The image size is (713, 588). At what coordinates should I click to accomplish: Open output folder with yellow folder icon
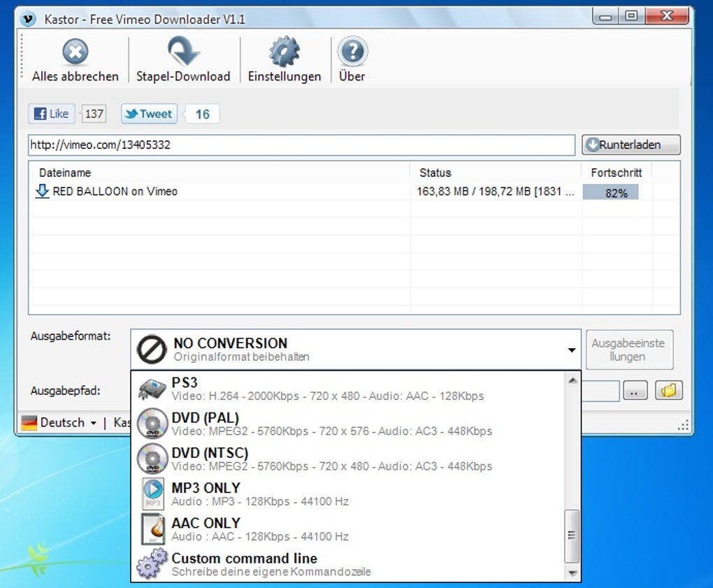pos(669,390)
